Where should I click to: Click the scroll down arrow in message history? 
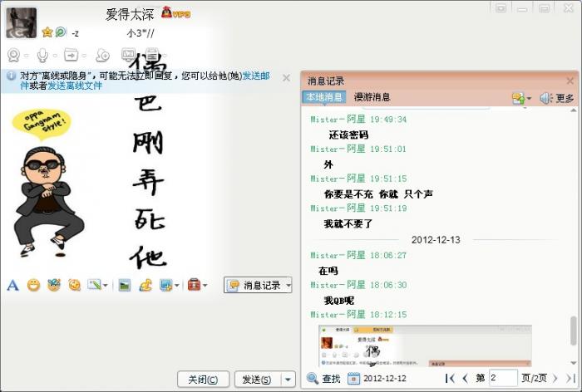(x=574, y=363)
